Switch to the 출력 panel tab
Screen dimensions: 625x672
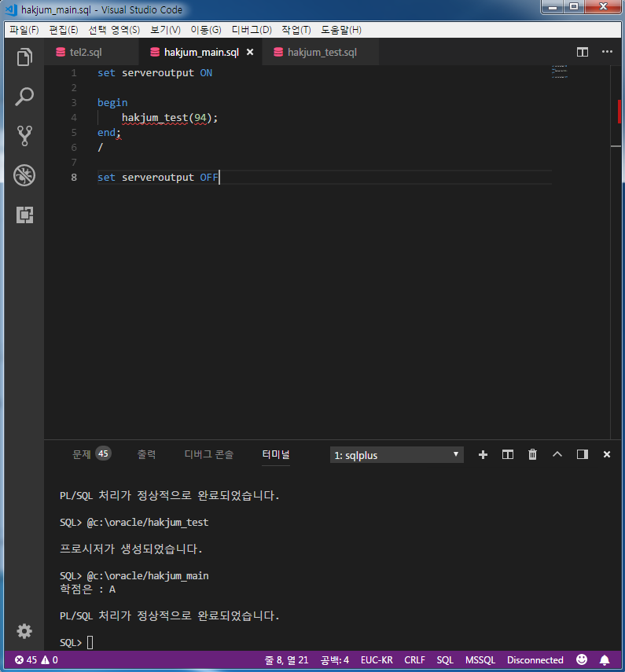146,454
